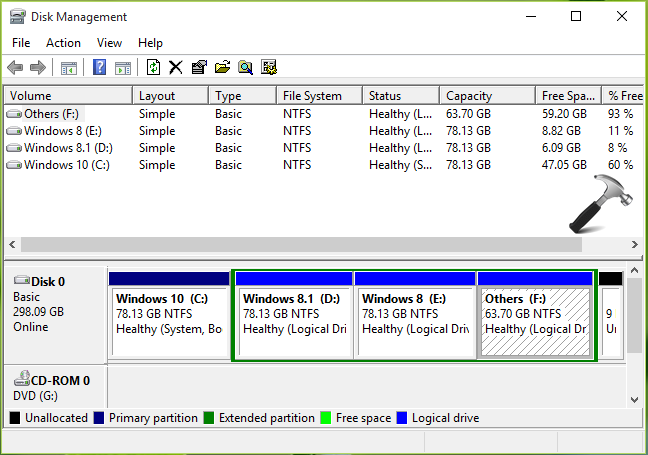648x455 pixels.
Task: Click the CD-ROM 0 disc icon
Action: pyautogui.click(x=22, y=378)
